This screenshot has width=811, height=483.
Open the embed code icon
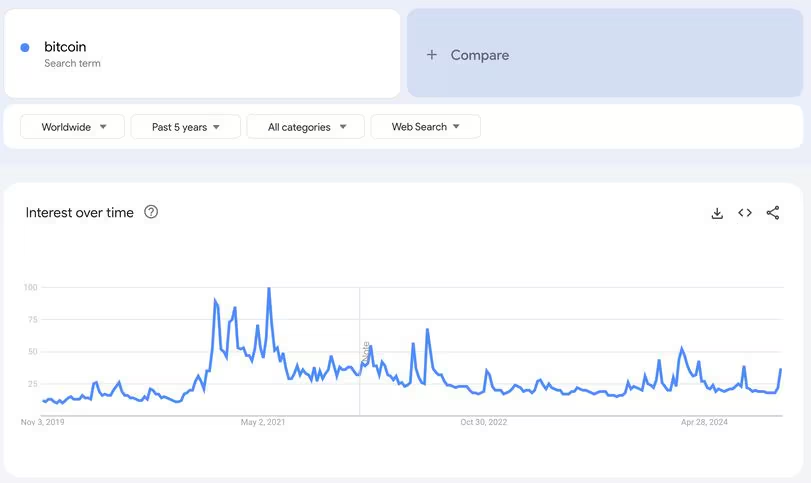(x=745, y=213)
